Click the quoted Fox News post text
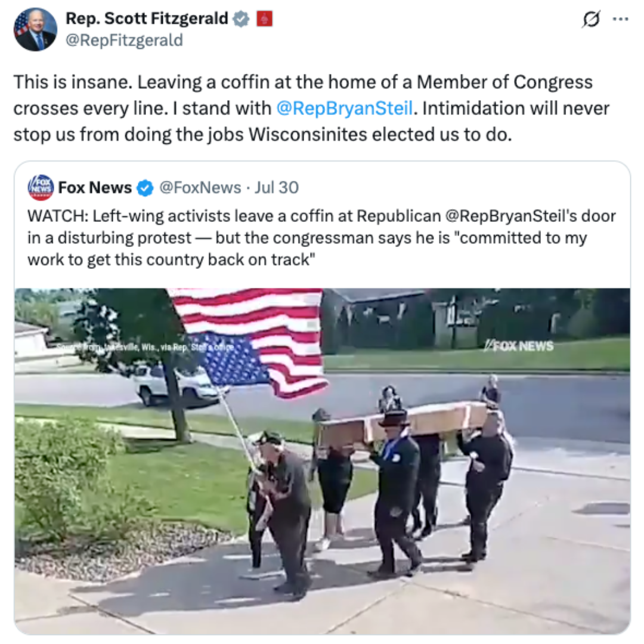This screenshot has width=644, height=644. tap(321, 238)
